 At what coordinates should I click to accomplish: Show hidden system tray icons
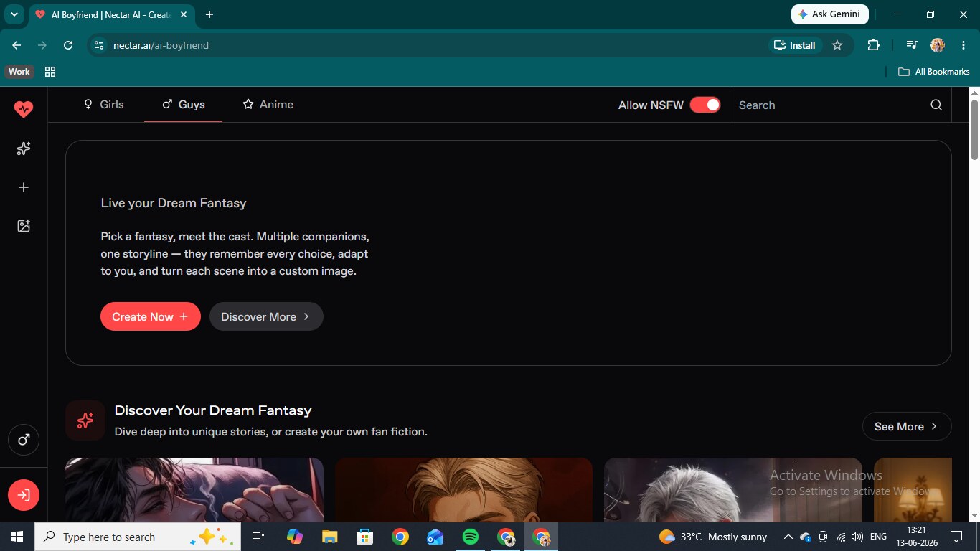[788, 537]
